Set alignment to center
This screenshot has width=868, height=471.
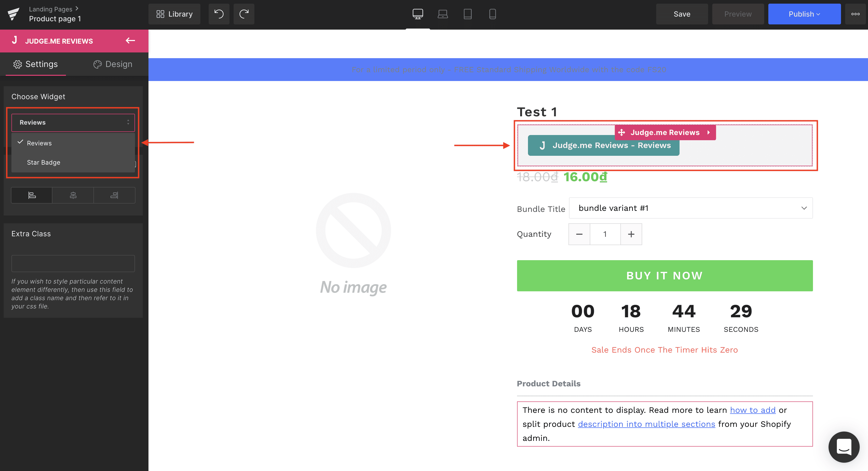[73, 195]
